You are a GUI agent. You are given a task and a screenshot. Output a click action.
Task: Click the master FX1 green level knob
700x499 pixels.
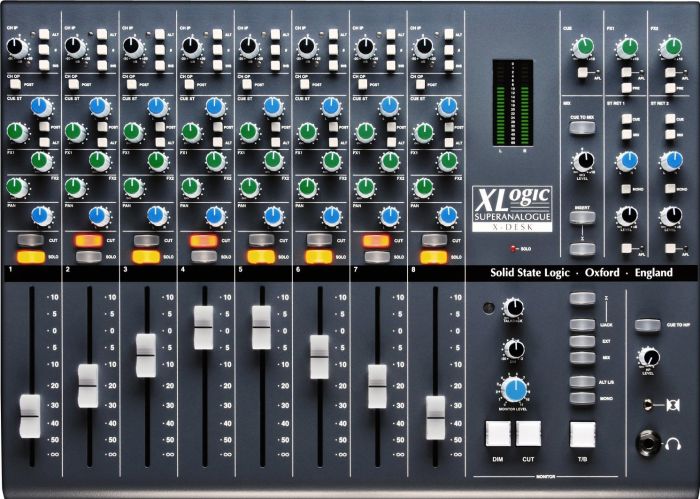(628, 47)
